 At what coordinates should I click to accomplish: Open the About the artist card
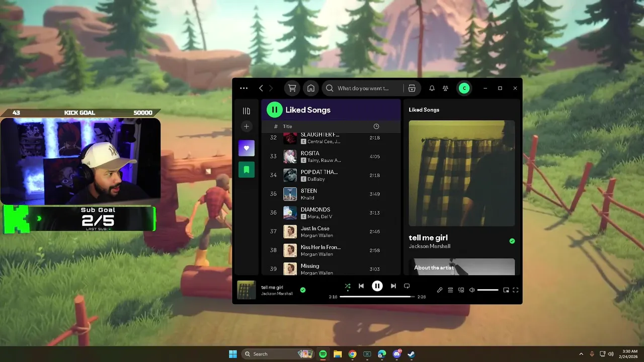(x=462, y=267)
